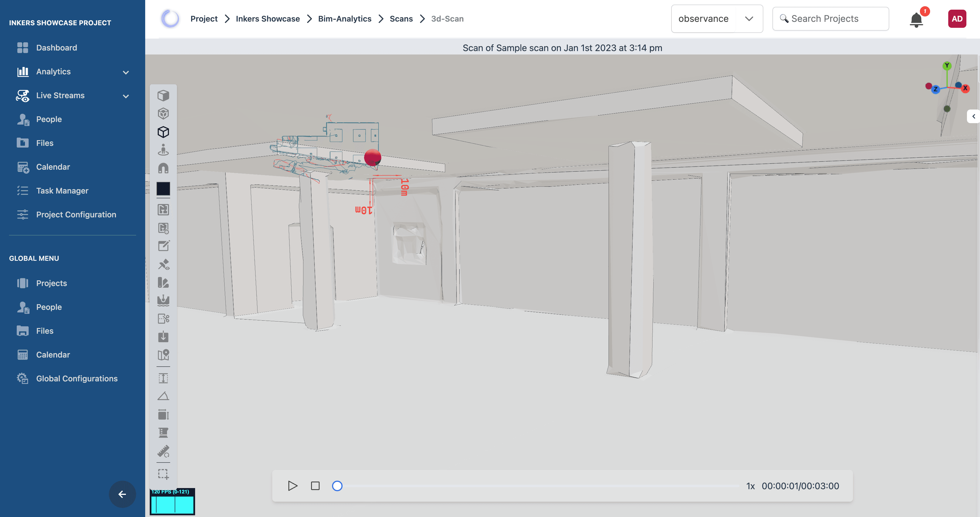Open the notifications bell
The height and width of the screenshot is (517, 980).
[x=916, y=19]
